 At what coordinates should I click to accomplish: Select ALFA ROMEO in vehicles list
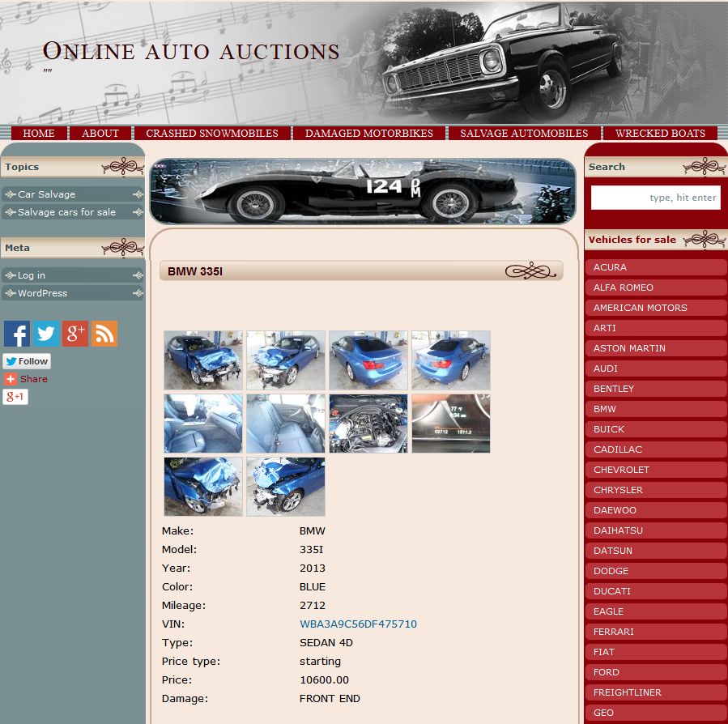coord(656,287)
